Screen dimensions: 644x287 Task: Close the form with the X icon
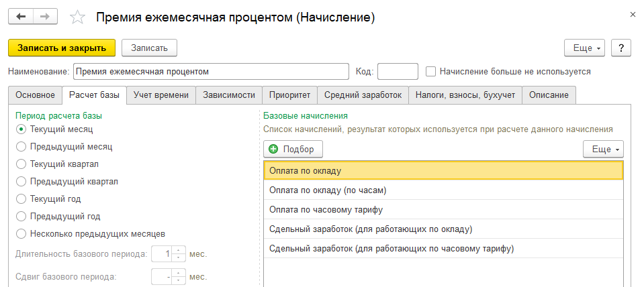632,14
